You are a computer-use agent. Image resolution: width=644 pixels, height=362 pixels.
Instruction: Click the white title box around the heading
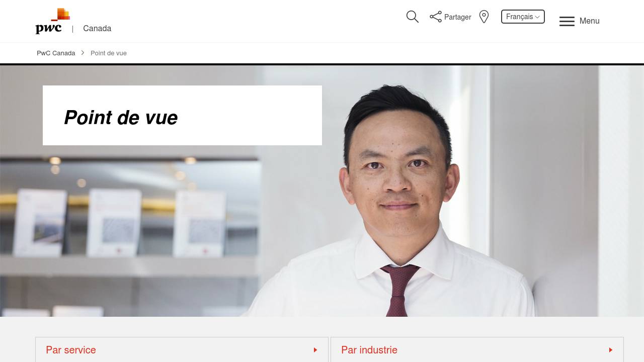[x=182, y=115]
